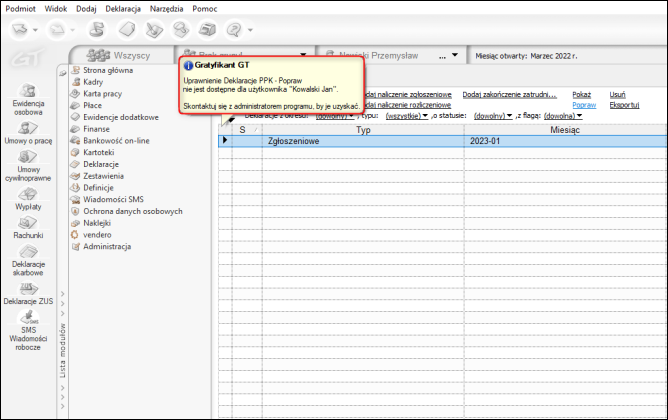
Task: Open the Nowicki Przemysław employee dropdown arrow
Action: [455, 55]
